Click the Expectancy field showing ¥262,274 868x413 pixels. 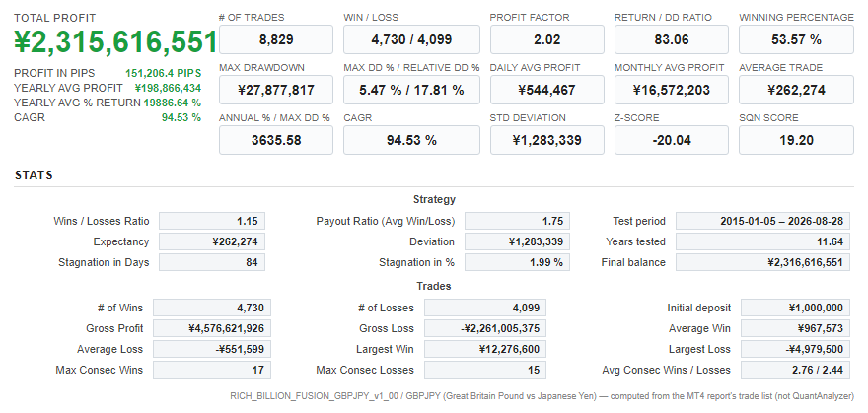coord(212,241)
